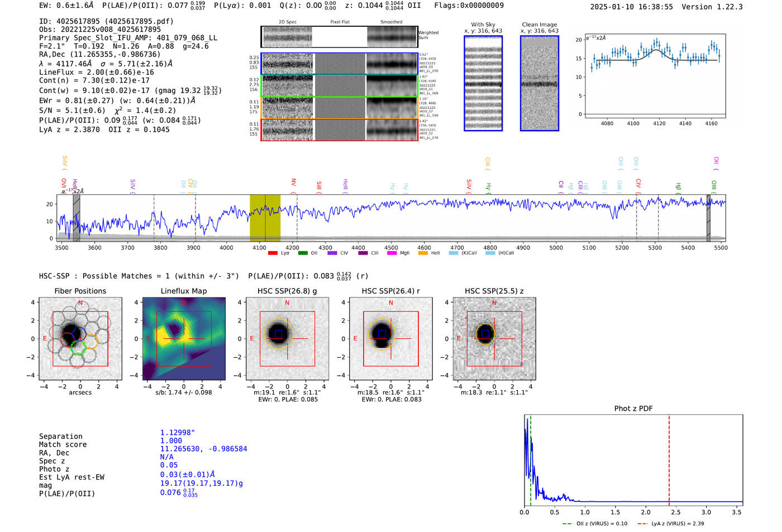Click the Clean Image panel
The height and width of the screenshot is (532, 782).
540,83
